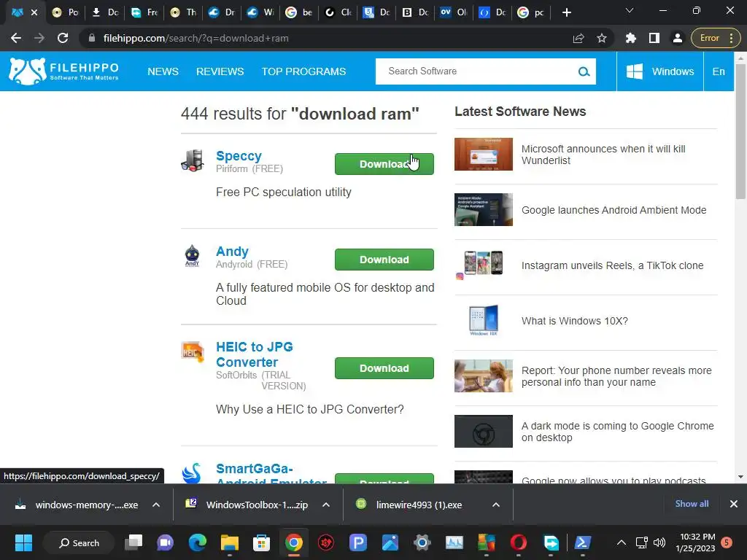Open REVIEWS menu item

click(x=220, y=71)
